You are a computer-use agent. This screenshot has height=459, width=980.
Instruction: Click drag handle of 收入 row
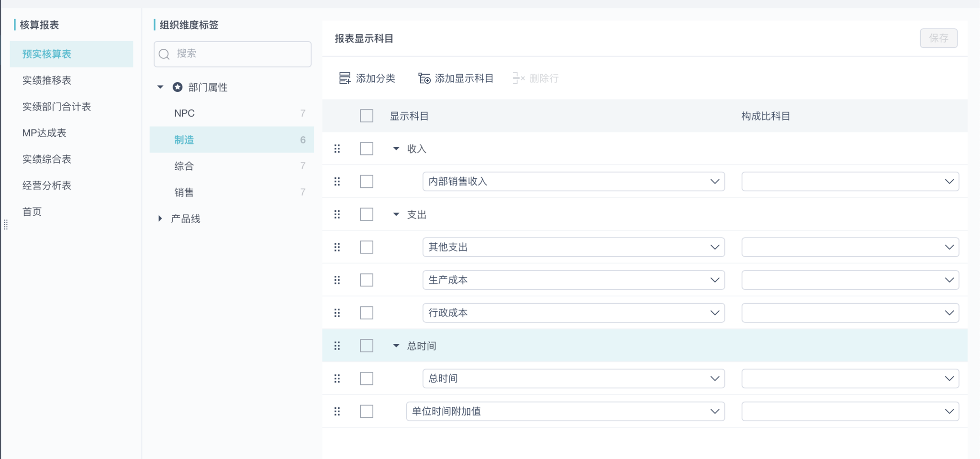tap(337, 149)
